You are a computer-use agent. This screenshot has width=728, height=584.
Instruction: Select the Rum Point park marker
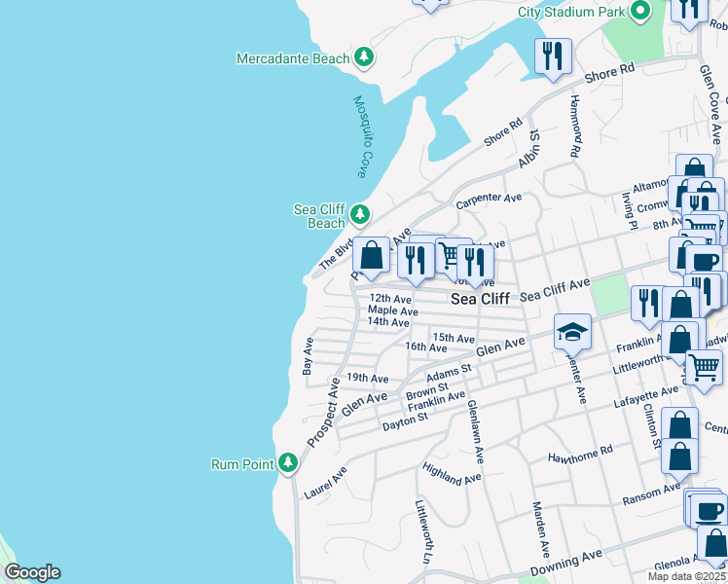pos(288,463)
